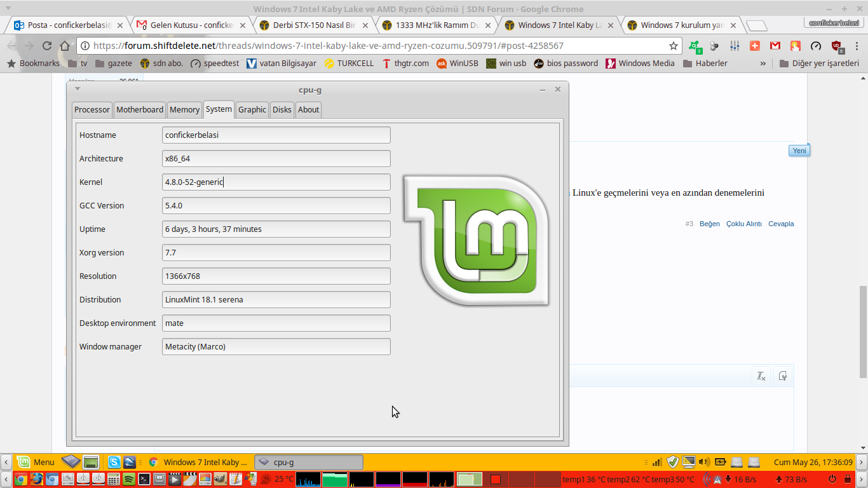Click the speedometer extension icon

pyautogui.click(x=817, y=46)
